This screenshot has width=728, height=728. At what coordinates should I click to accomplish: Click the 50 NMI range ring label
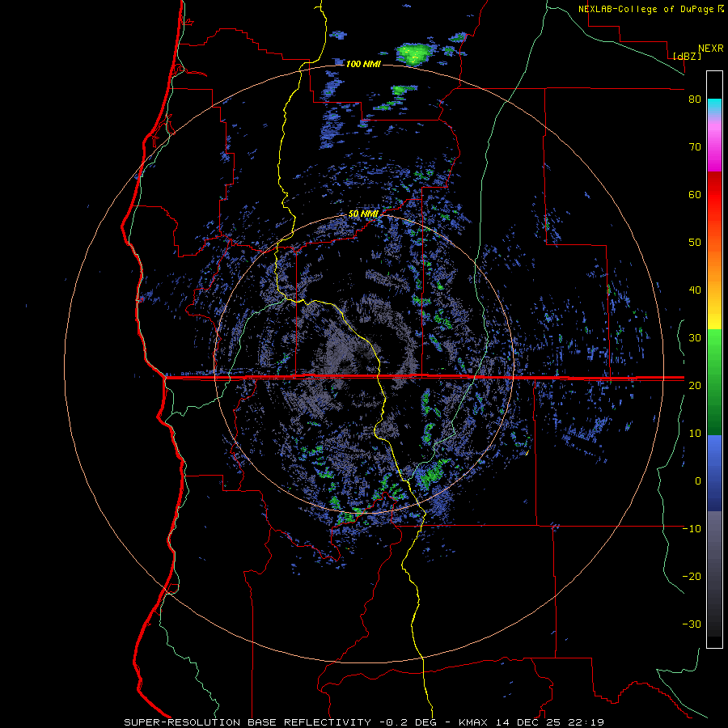tap(363, 214)
